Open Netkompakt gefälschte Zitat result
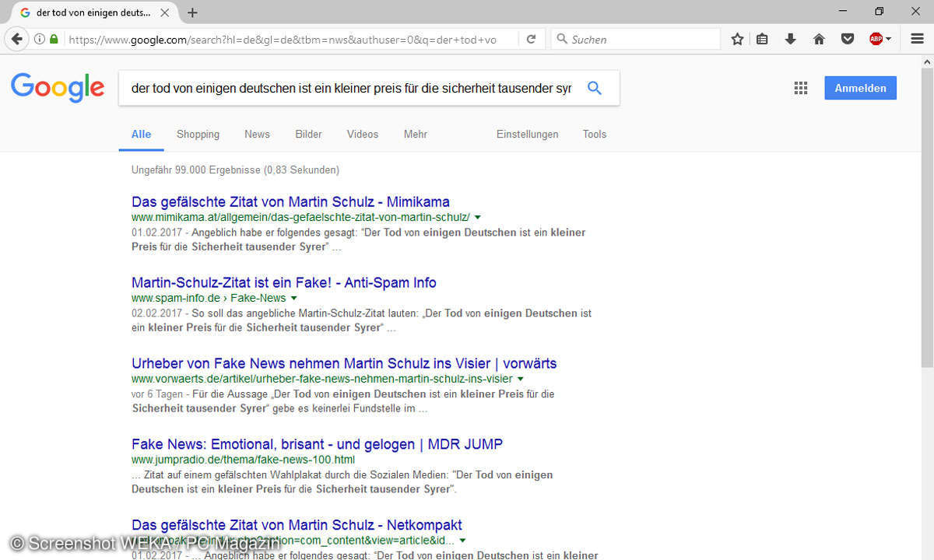Viewport: 934px width, 560px height. tap(297, 525)
